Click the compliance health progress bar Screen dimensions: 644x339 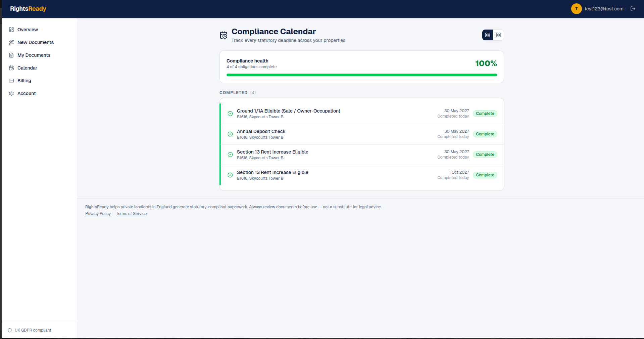point(362,75)
